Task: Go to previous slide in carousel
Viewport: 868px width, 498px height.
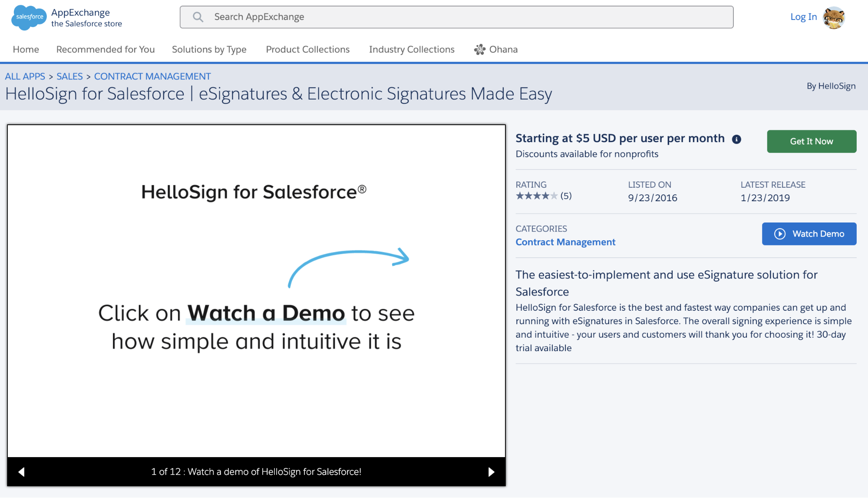Action: (21, 472)
